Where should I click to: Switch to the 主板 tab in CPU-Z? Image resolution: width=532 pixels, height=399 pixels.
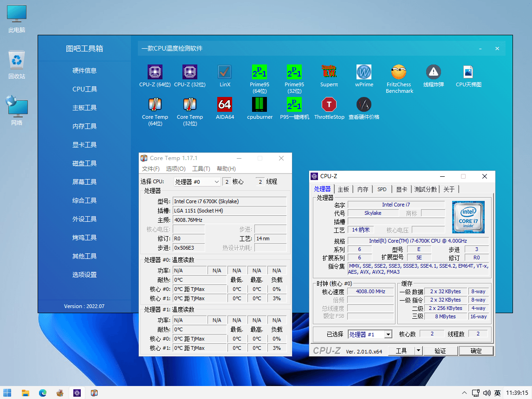(344, 189)
